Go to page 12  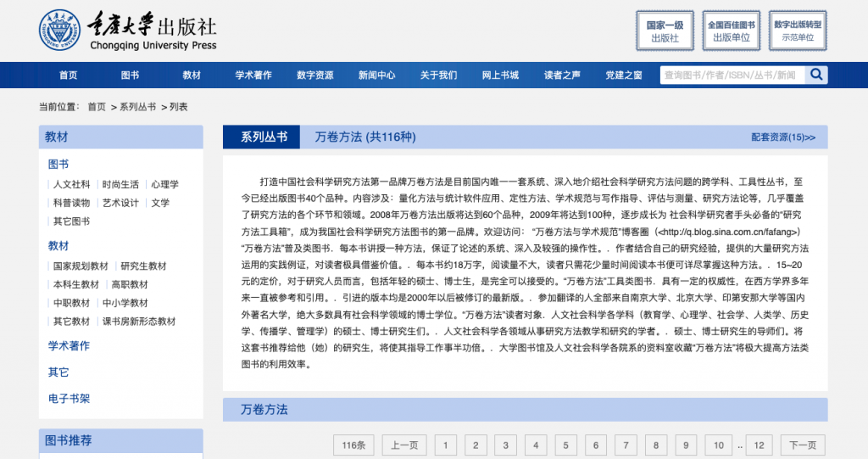(x=759, y=445)
